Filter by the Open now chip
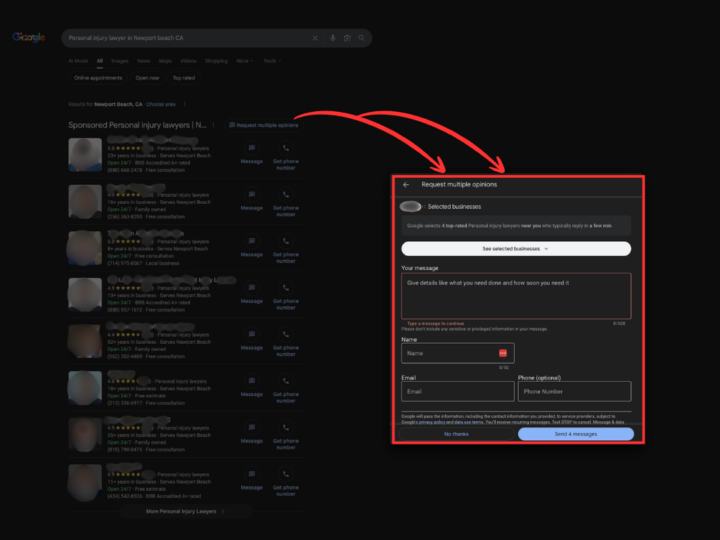 point(147,78)
